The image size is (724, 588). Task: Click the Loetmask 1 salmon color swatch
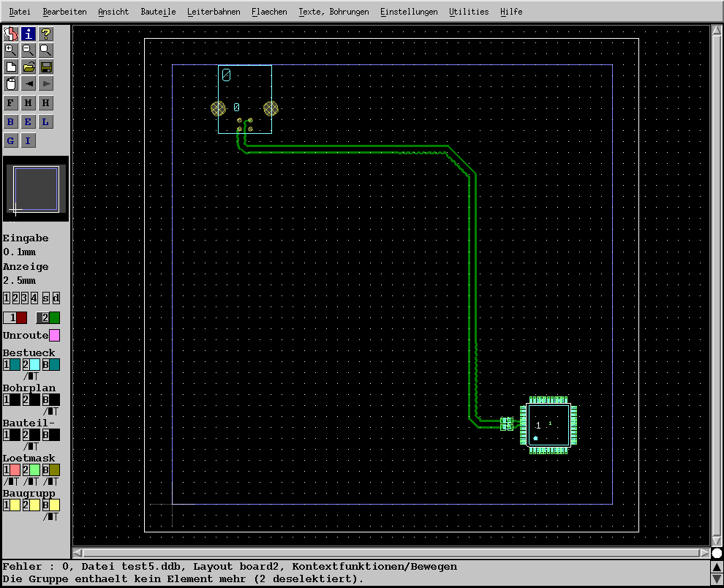[x=15, y=470]
